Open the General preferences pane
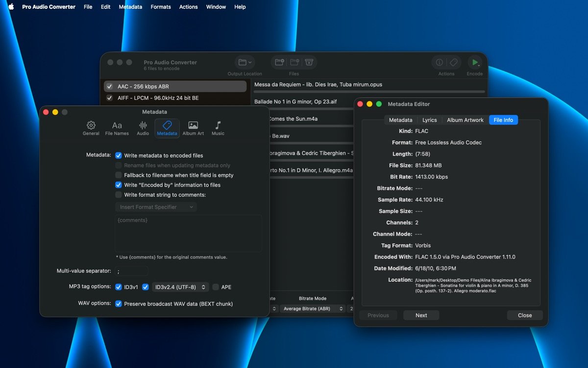Image resolution: width=588 pixels, height=368 pixels. click(x=91, y=128)
